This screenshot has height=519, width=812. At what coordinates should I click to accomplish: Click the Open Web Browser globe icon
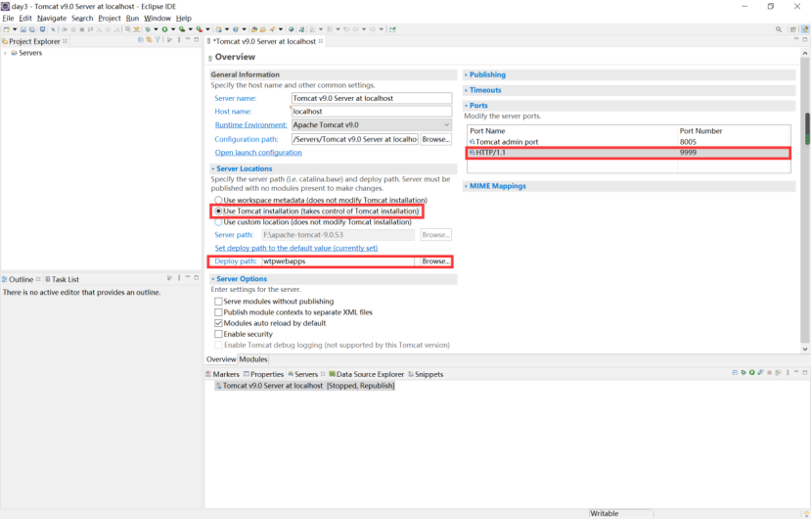pos(291,29)
